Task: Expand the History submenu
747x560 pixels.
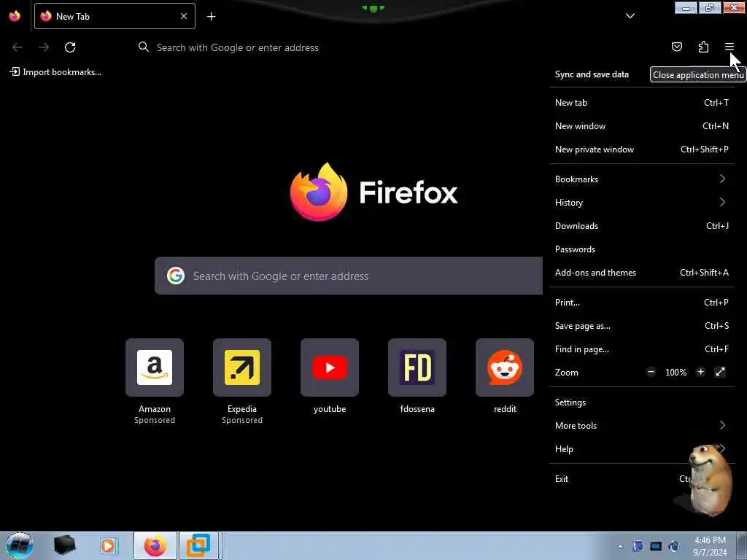Action: point(642,203)
